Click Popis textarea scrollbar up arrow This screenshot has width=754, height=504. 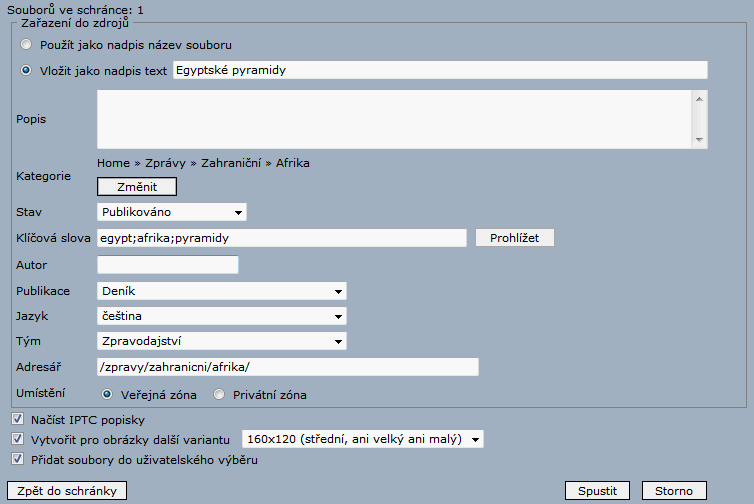699,98
